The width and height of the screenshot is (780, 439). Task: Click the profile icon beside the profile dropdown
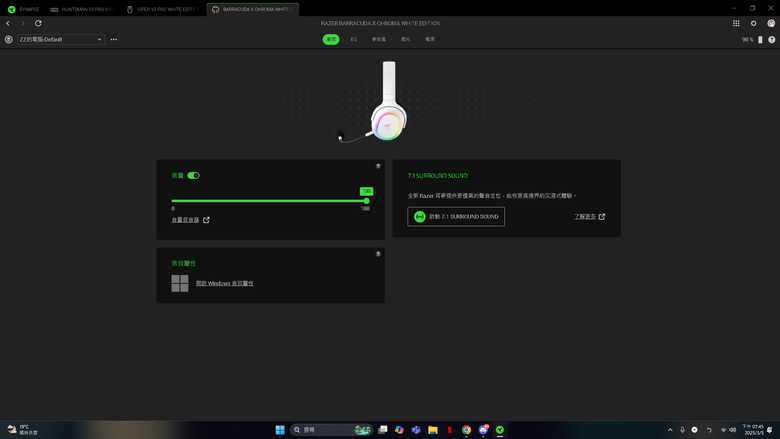pos(8,39)
